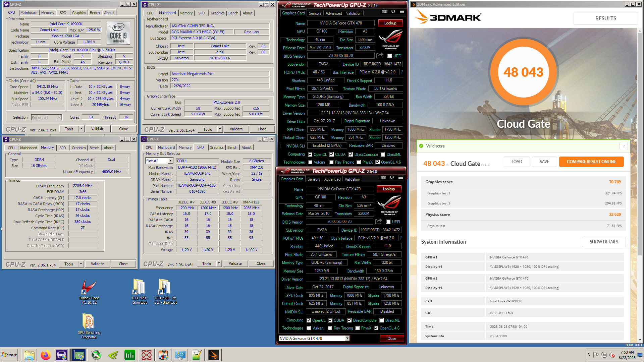The width and height of the screenshot is (644, 362).
Task: Refresh the upper GPU-Z window data
Action: pos(393,12)
